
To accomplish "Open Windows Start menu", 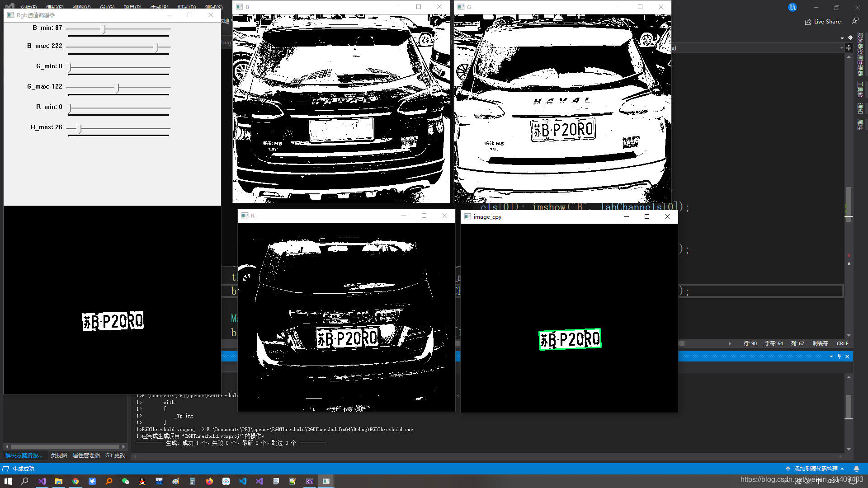I will [8, 481].
